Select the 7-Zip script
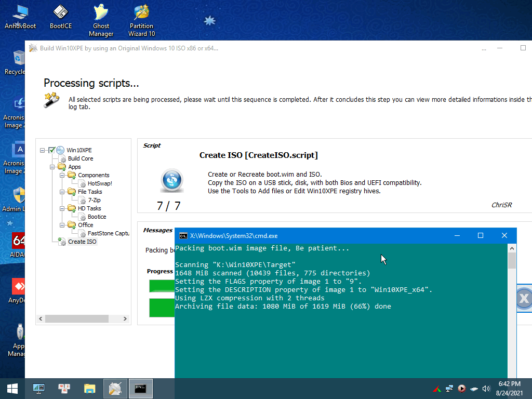Image resolution: width=532 pixels, height=399 pixels. [95, 200]
